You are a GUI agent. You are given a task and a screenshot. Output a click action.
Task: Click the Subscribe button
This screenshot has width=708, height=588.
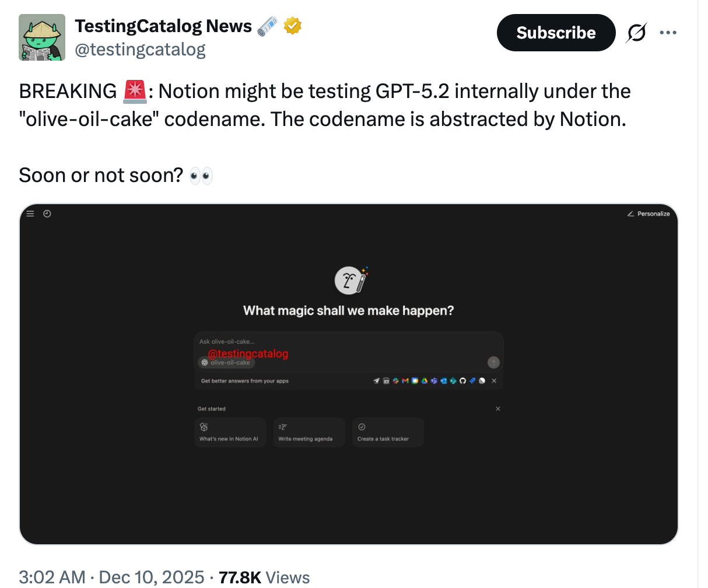[556, 33]
